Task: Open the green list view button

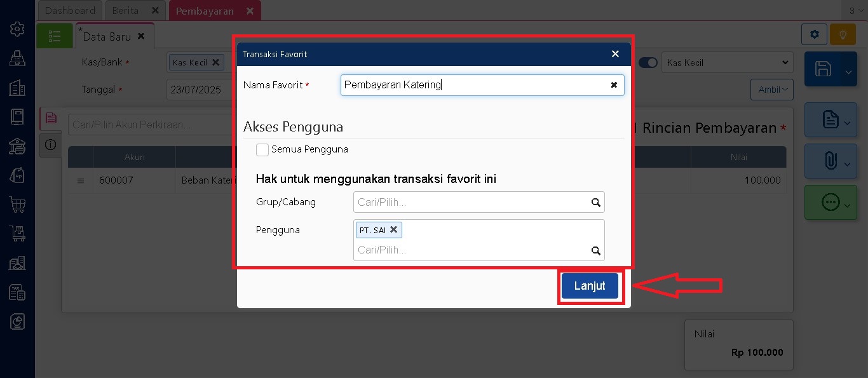Action: [55, 36]
